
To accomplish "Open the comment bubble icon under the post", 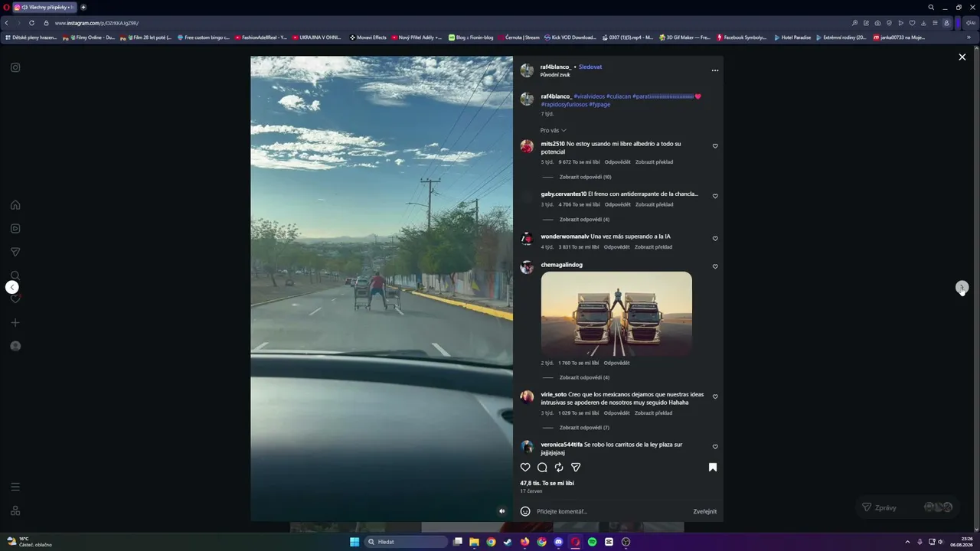I will (x=542, y=468).
